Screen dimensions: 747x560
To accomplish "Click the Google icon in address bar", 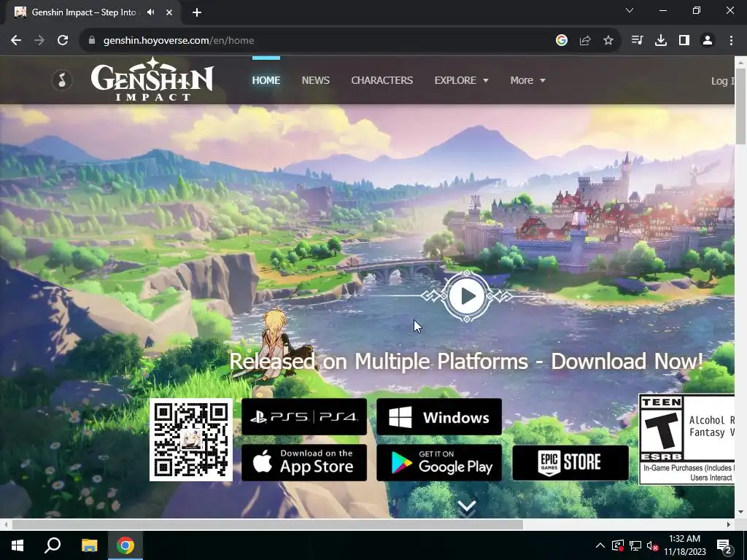I will click(562, 41).
